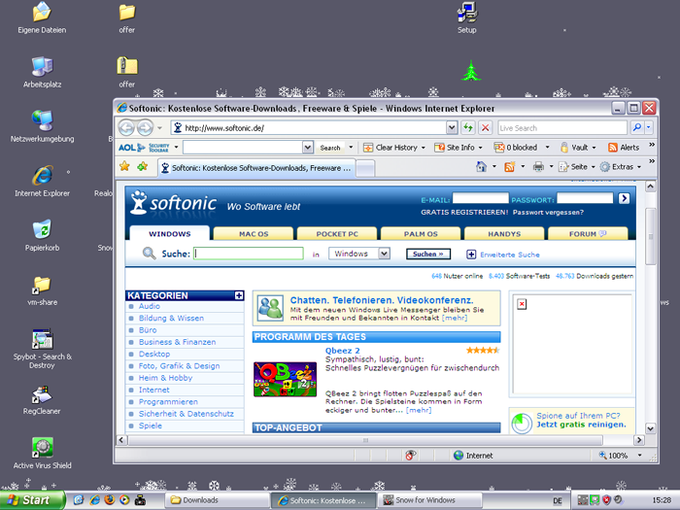Open the FORUM tab

point(588,234)
